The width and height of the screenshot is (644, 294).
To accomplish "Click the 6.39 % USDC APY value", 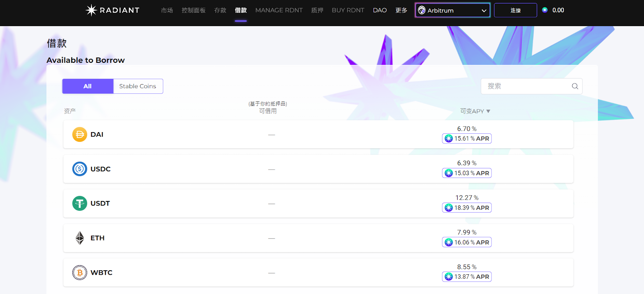I will pyautogui.click(x=467, y=163).
